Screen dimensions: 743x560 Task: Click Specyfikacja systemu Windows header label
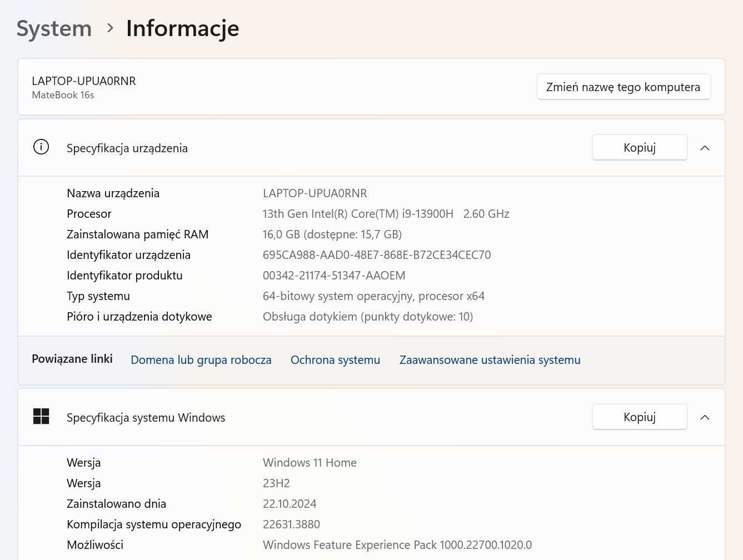coord(146,418)
